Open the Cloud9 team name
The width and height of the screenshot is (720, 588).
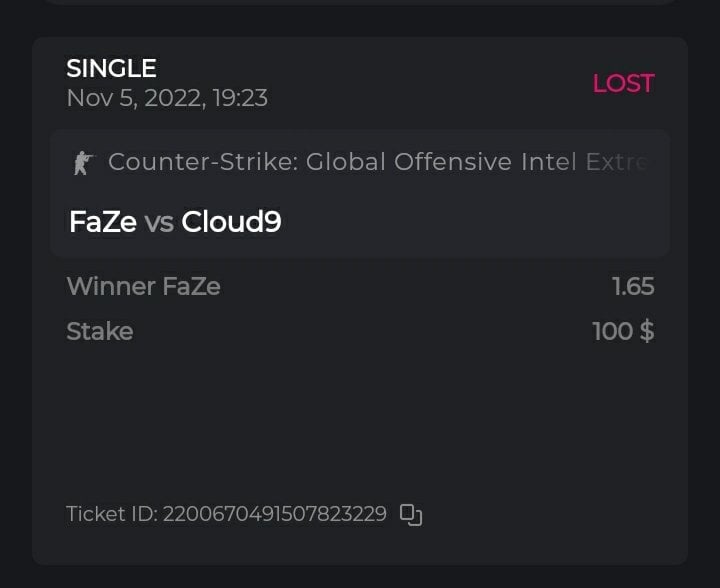pyautogui.click(x=231, y=222)
